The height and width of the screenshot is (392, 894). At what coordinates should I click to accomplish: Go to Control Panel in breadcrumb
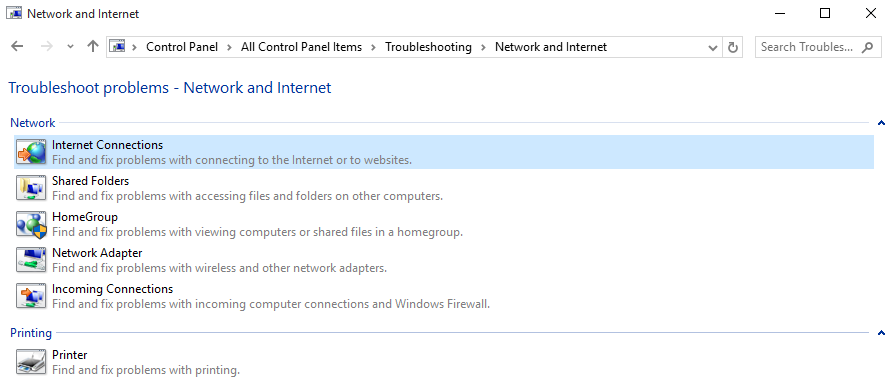pos(182,47)
